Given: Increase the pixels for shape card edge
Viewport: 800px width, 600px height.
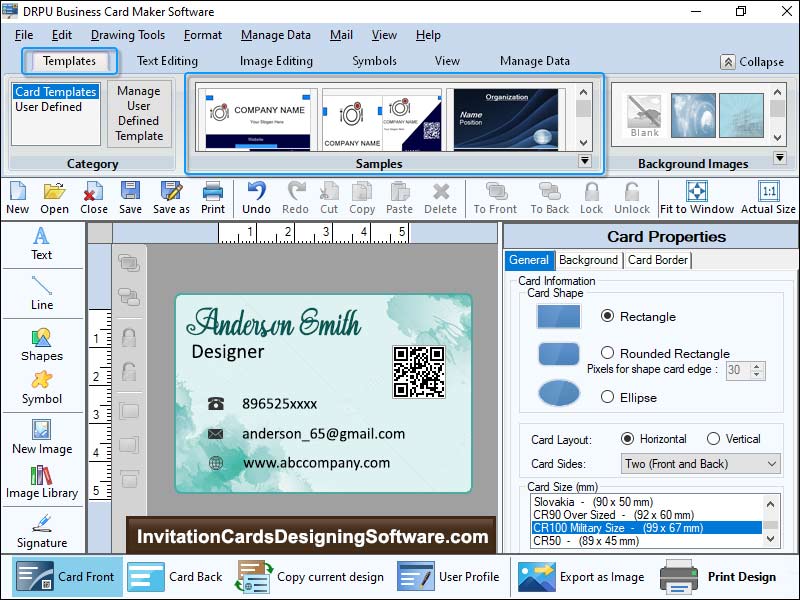Looking at the screenshot, I should point(758,365).
